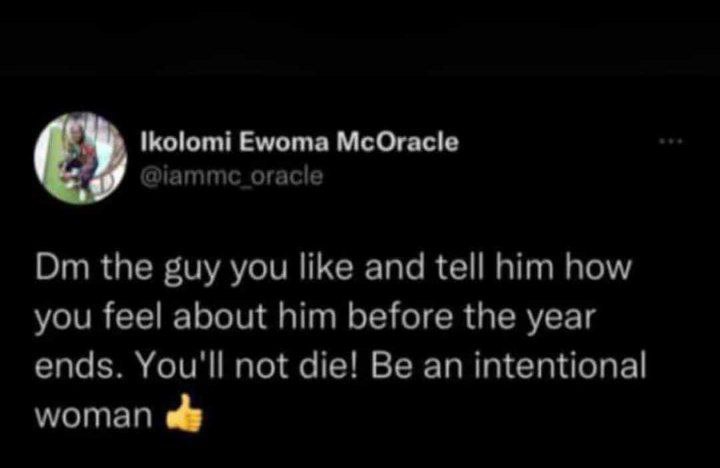This screenshot has height=468, width=720.
Task: Click the word "feel" in second line
Action: [133, 316]
